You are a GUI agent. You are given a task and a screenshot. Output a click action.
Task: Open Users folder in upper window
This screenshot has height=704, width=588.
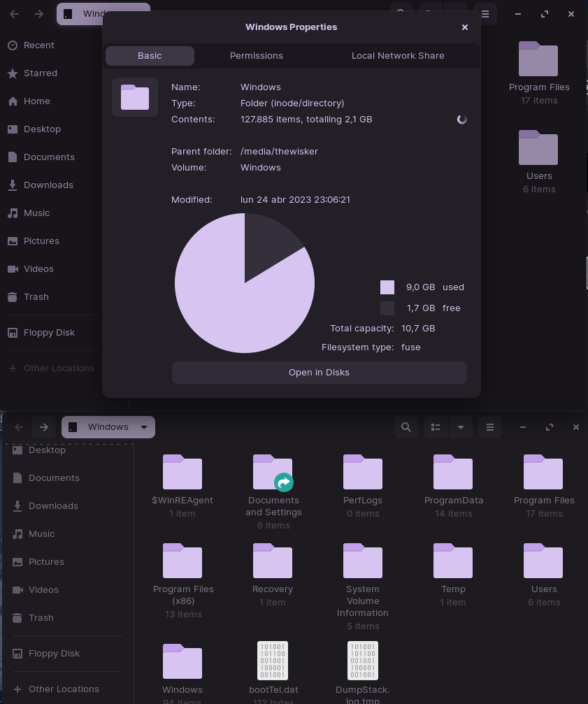(x=538, y=162)
